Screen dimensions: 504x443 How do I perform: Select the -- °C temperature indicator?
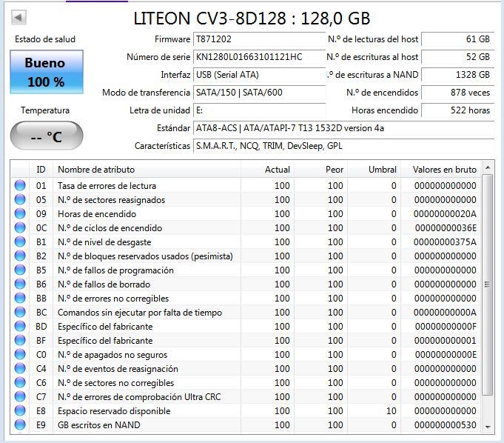coord(47,136)
